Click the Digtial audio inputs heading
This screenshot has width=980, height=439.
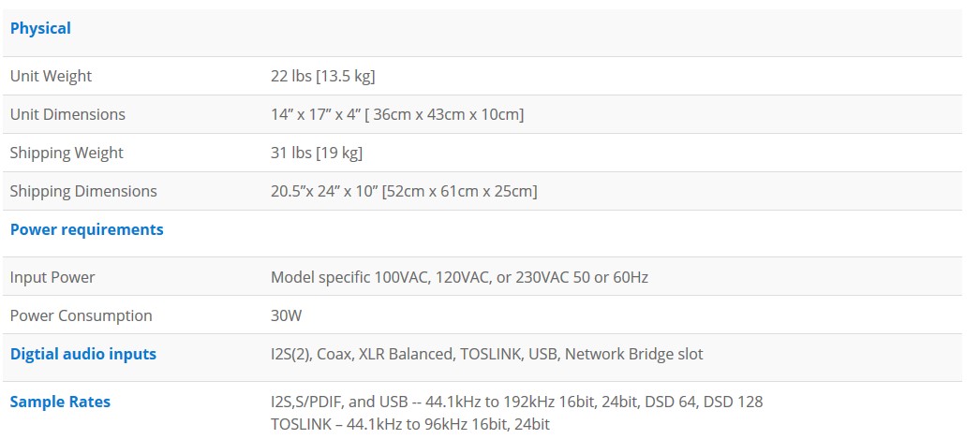pyautogui.click(x=83, y=354)
